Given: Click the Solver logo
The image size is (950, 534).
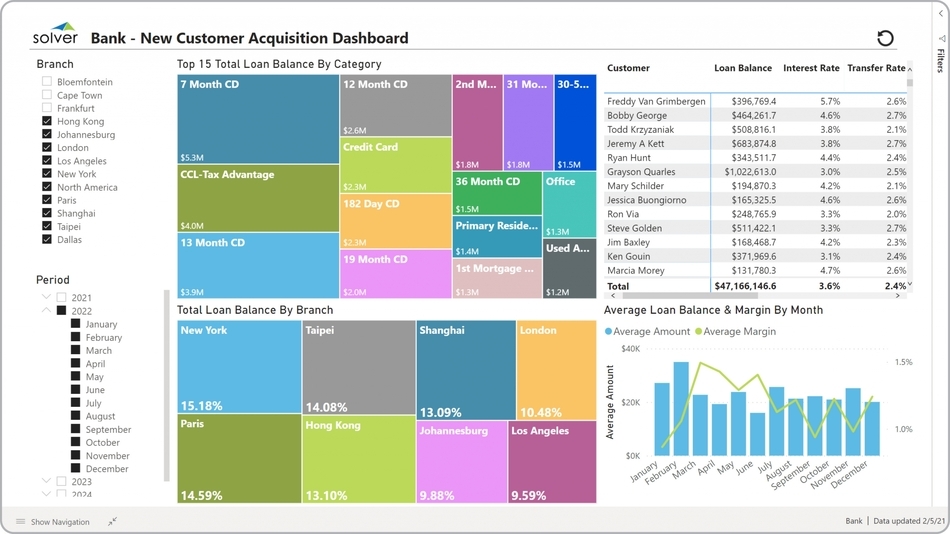Looking at the screenshot, I should click(x=55, y=36).
